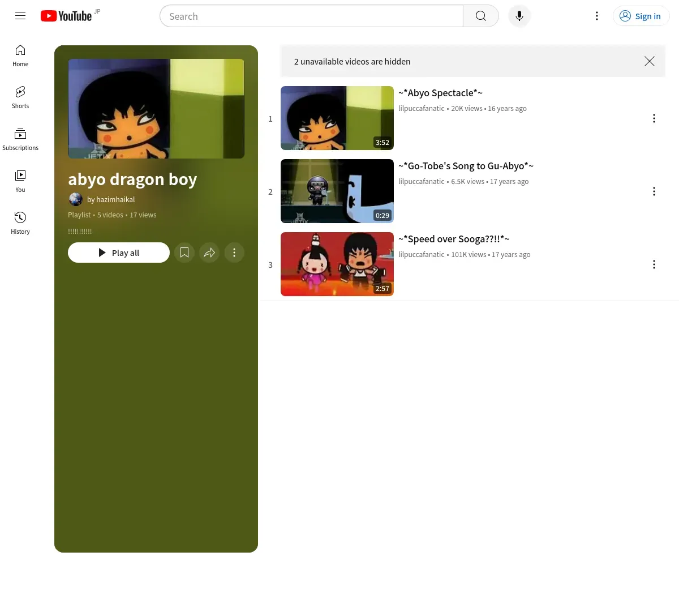679x616 pixels.
Task: Open action menu for Abyo Spectacle
Action: pos(654,118)
